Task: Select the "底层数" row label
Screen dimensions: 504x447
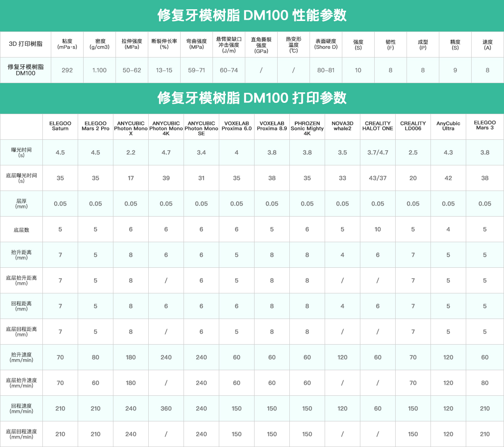Action: [x=21, y=230]
